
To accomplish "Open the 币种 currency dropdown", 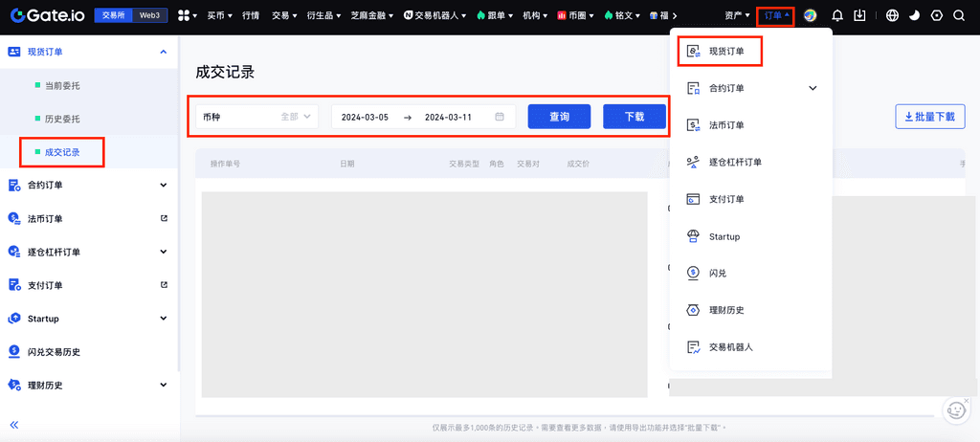I will point(257,117).
